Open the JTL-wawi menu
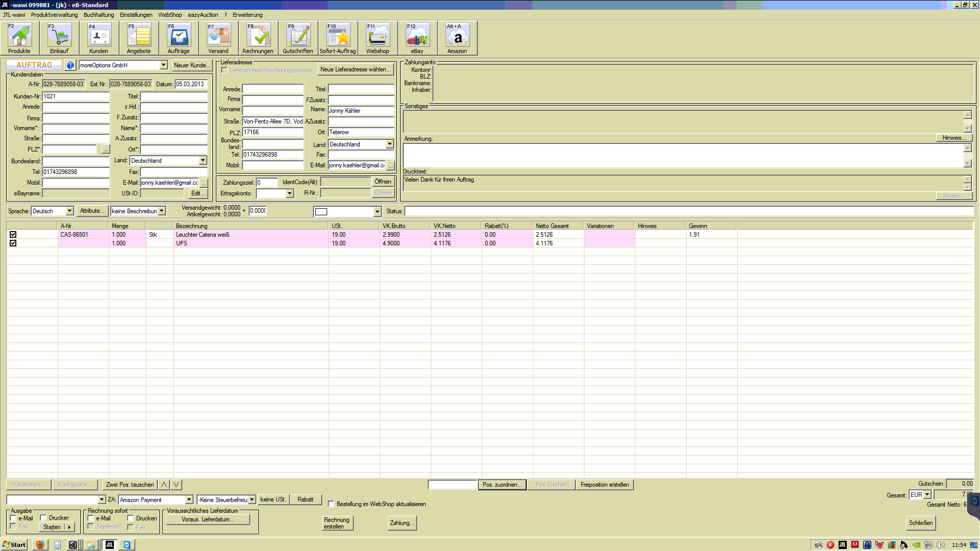Image resolution: width=980 pixels, height=551 pixels. [14, 15]
